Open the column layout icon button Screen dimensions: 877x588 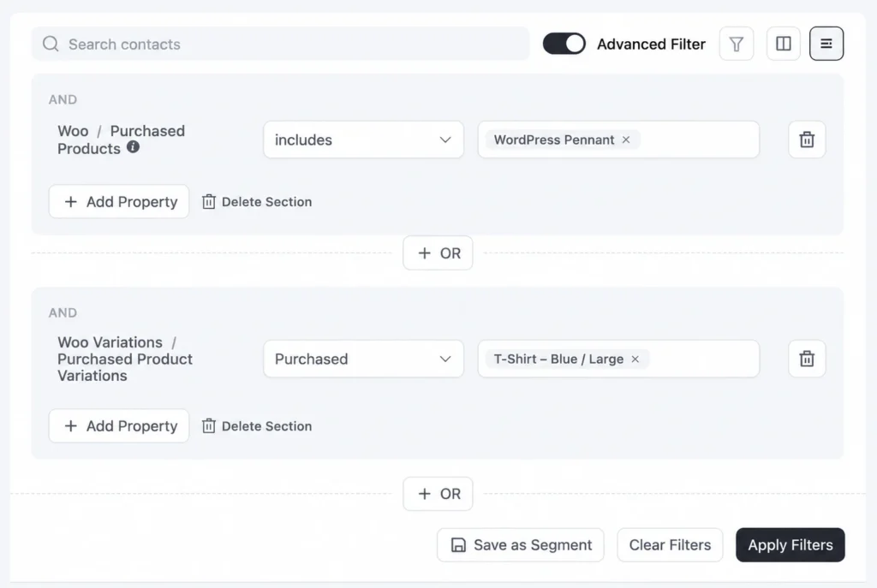pos(783,44)
